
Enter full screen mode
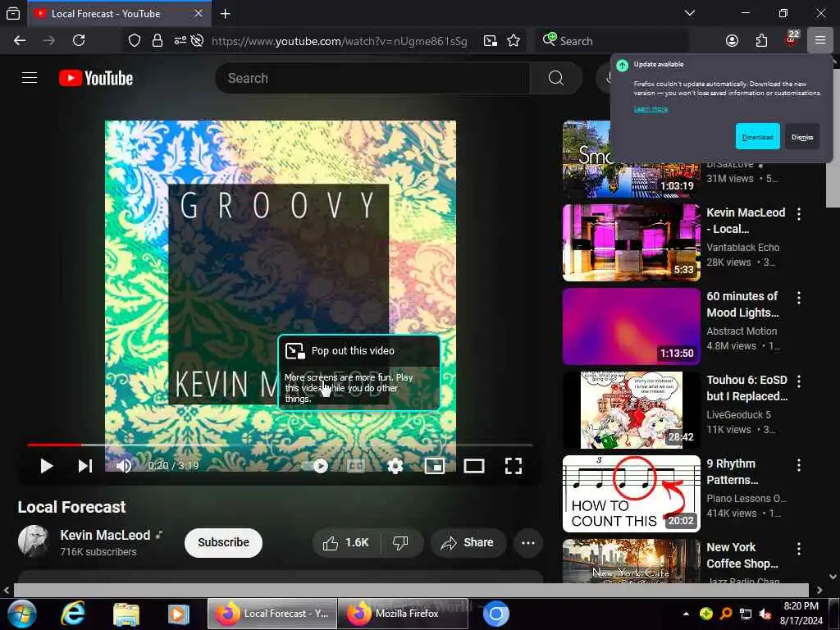pyautogui.click(x=514, y=466)
